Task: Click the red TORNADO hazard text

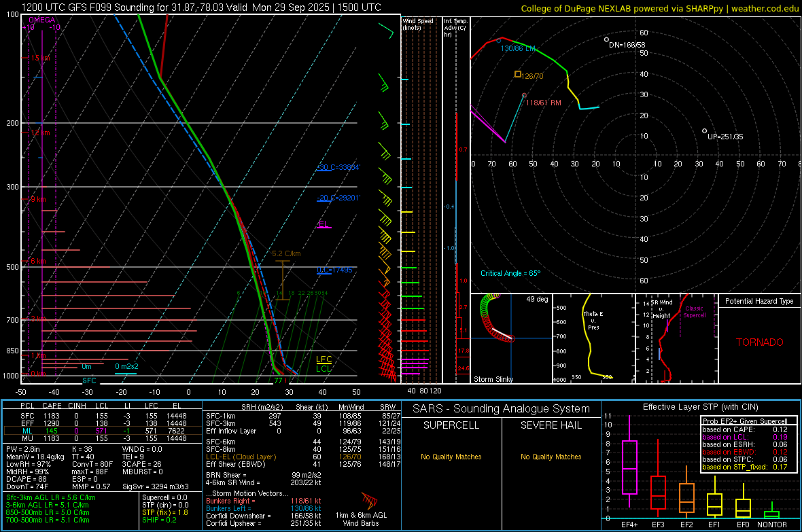Action: pos(760,342)
